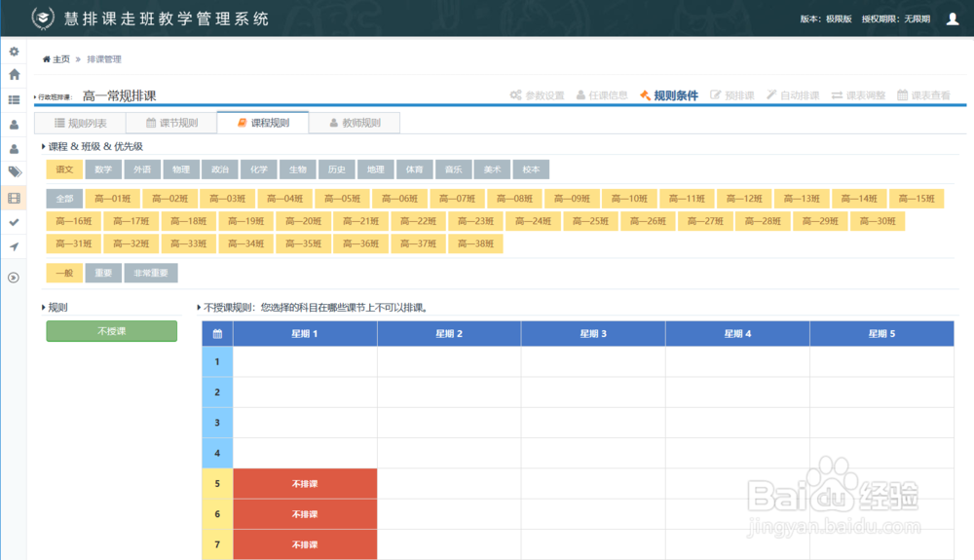Open the 排课管理 breadcrumb
The height and width of the screenshot is (560, 974).
click(104, 59)
